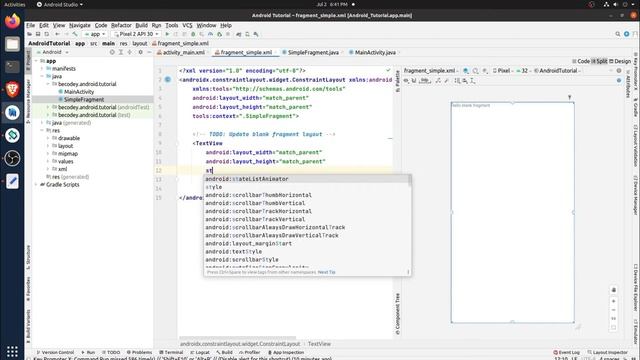Click the collapse all icon in project panel
Viewport: 640px width, 360px height.
130,52
